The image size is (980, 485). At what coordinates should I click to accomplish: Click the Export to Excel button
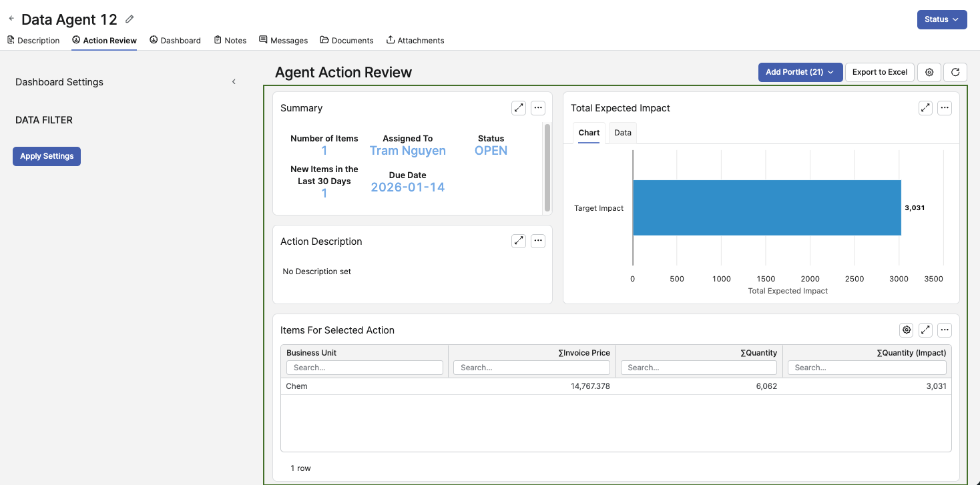[x=879, y=72]
